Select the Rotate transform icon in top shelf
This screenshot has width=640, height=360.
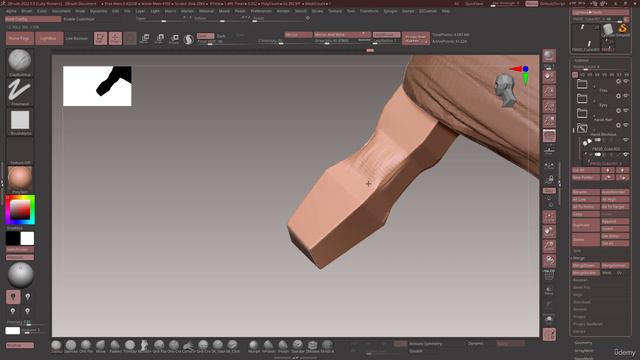174,38
